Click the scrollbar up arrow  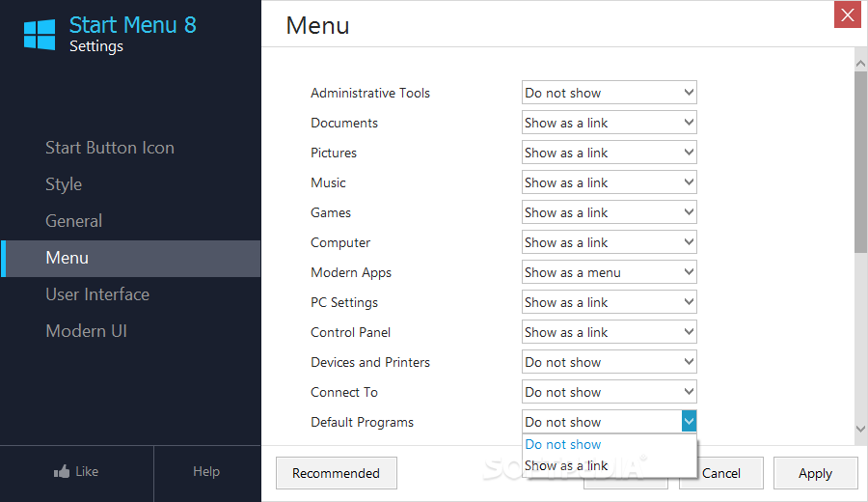pyautogui.click(x=860, y=63)
